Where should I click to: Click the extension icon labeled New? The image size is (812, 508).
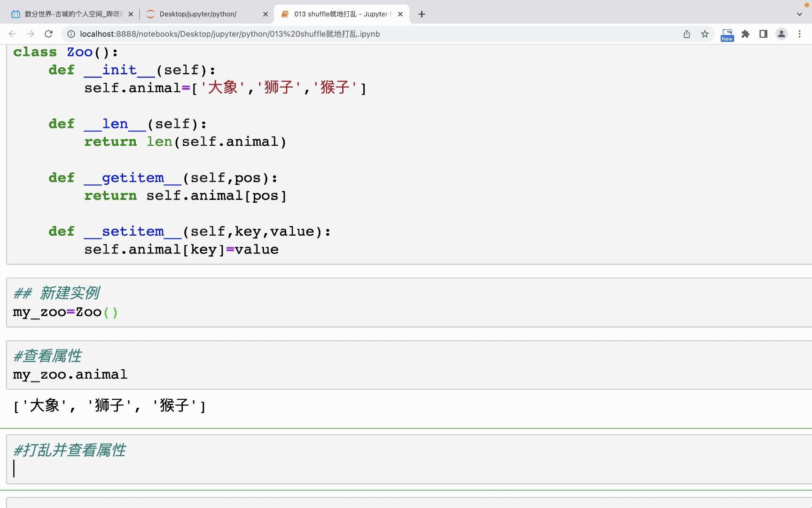point(727,35)
